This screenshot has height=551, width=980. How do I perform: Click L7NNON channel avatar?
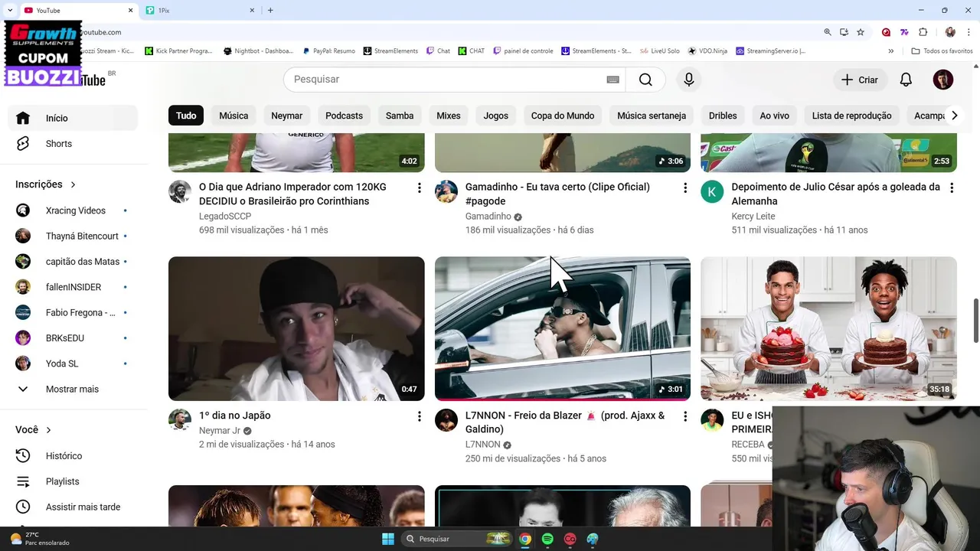[446, 420]
